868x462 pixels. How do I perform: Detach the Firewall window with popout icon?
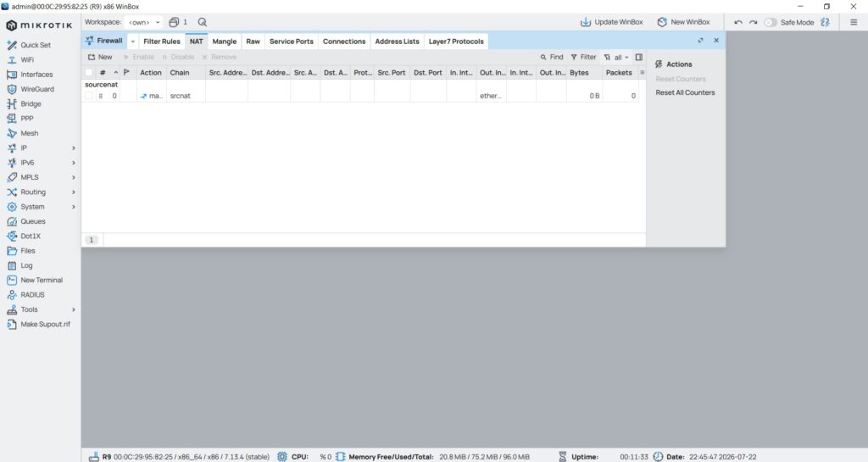[x=700, y=41]
